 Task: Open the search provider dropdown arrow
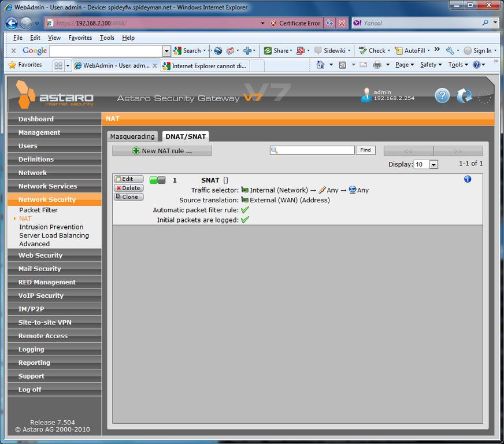point(495,23)
